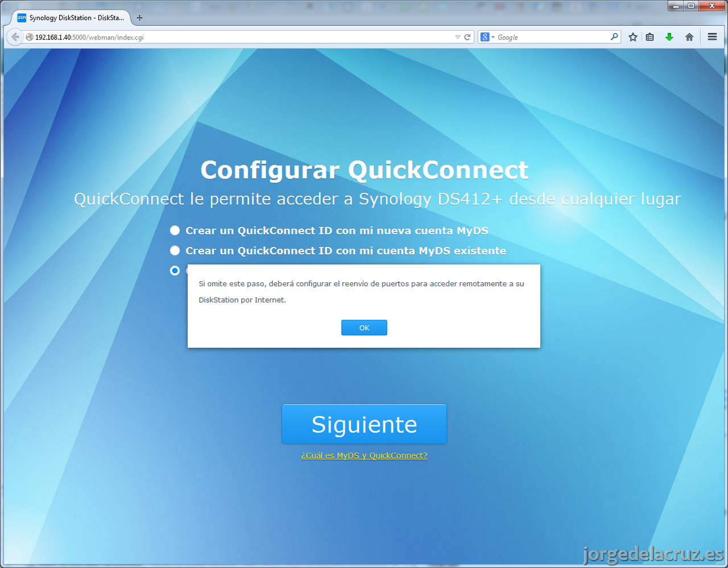Open the downloads green arrow icon
Screen dimensions: 728x568
pyautogui.click(x=669, y=37)
